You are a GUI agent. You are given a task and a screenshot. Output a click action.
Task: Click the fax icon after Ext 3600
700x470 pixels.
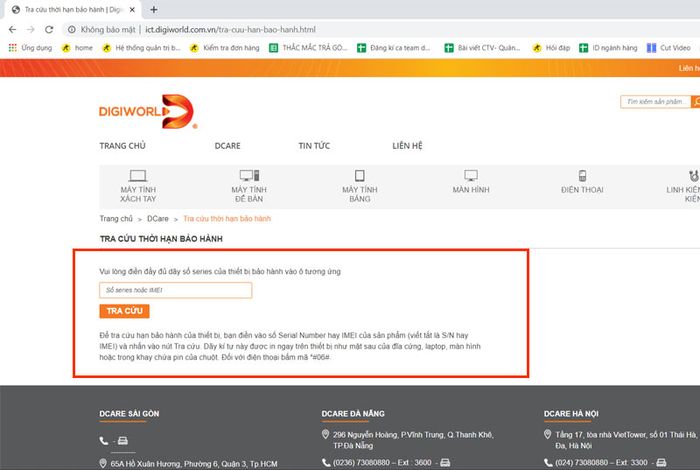coord(445,462)
